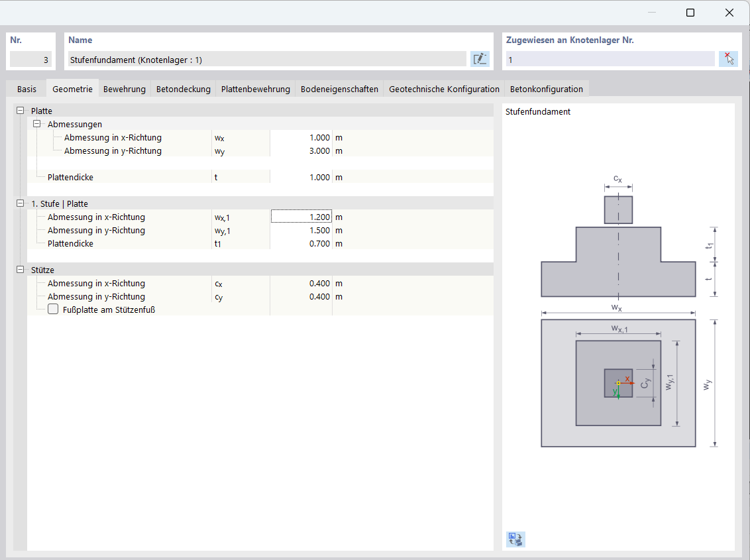Viewport: 750px width, 560px height.
Task: Open the Betonkonfiguration tab
Action: coord(546,89)
